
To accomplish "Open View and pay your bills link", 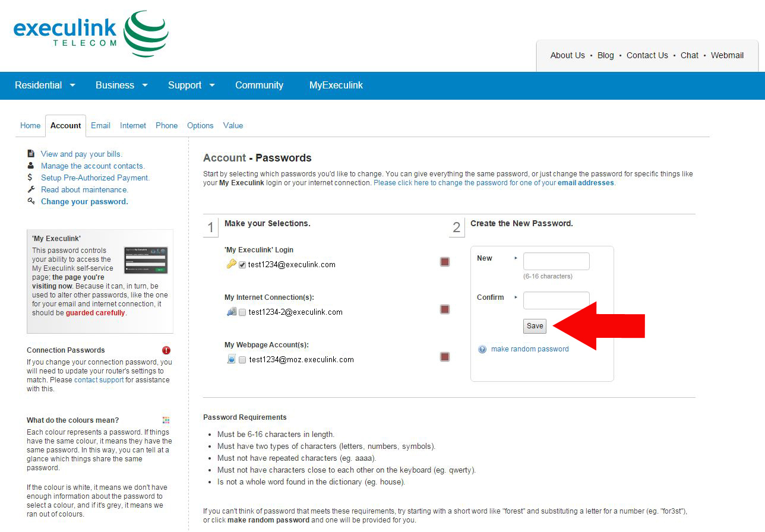I will 81,154.
